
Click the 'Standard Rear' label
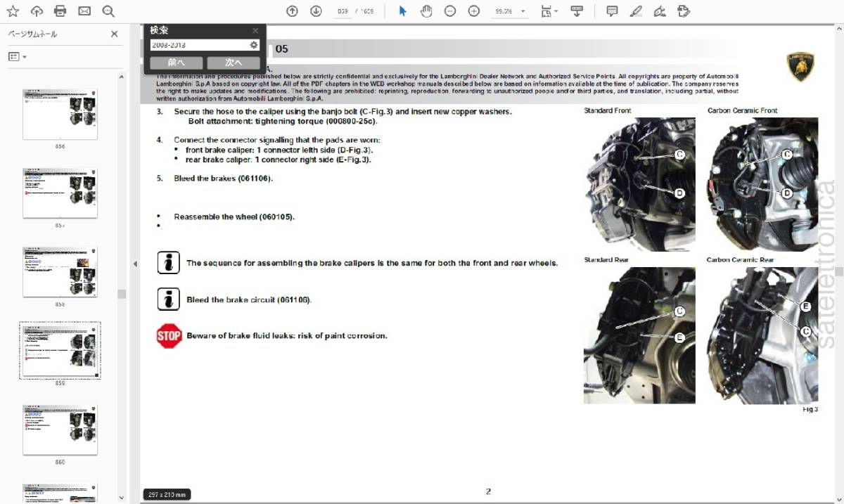coord(606,260)
